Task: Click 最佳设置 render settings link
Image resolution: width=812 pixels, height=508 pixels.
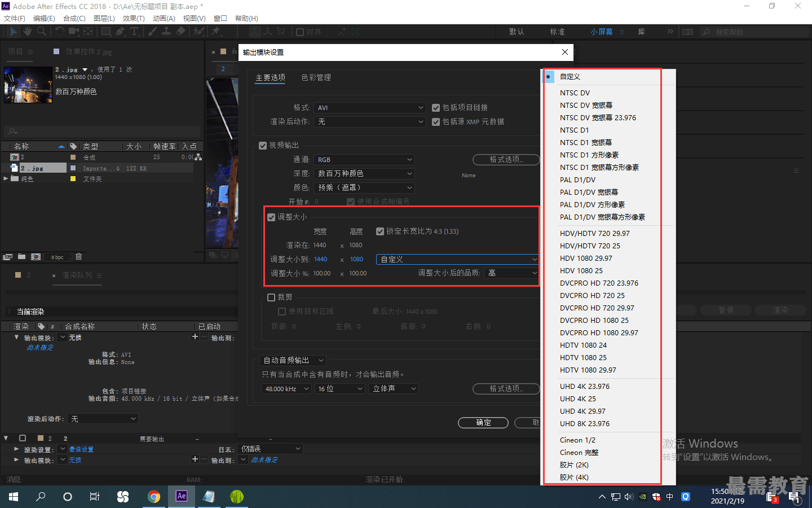Action: tap(81, 449)
